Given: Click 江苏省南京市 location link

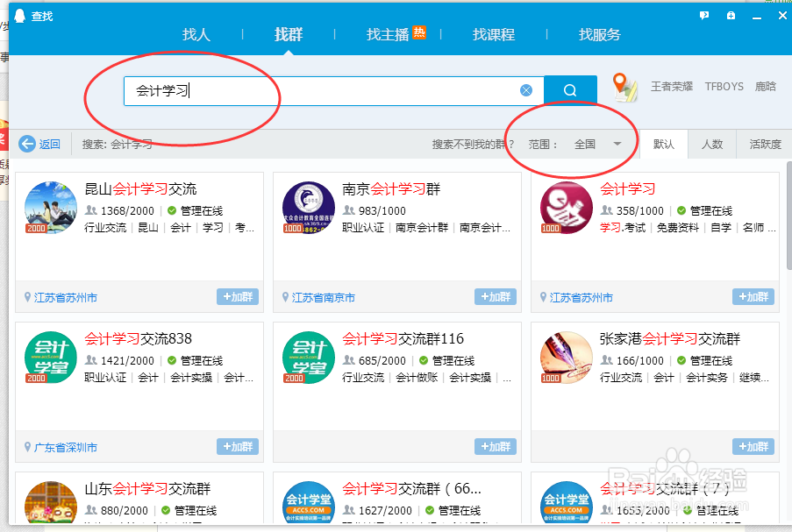Looking at the screenshot, I should [x=324, y=298].
